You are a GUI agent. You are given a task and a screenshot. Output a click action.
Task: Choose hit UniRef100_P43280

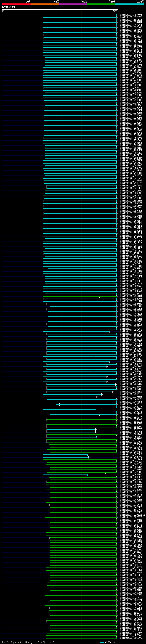pyautogui.click(x=131, y=37)
